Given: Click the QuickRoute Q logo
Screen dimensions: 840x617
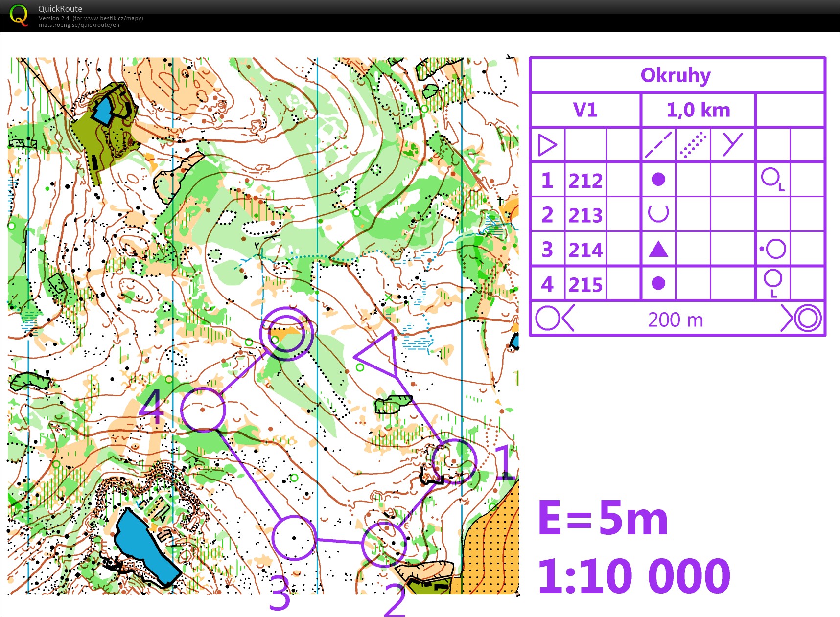Looking at the screenshot, I should (x=19, y=15).
